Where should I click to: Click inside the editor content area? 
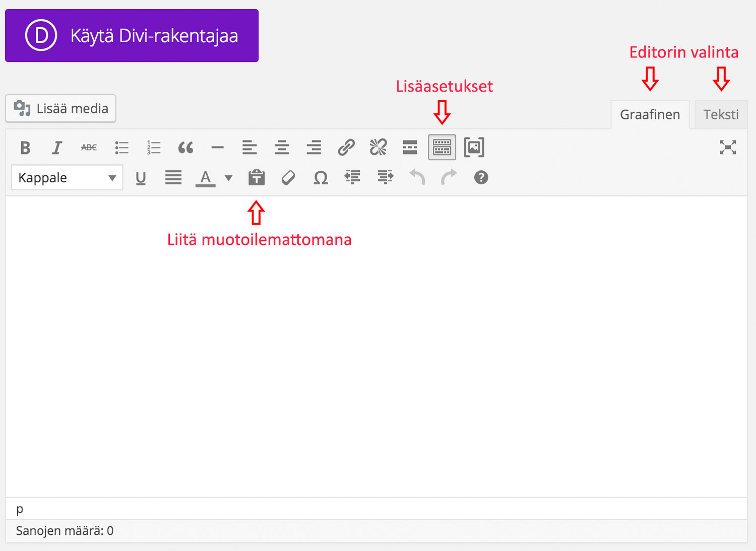(x=376, y=347)
